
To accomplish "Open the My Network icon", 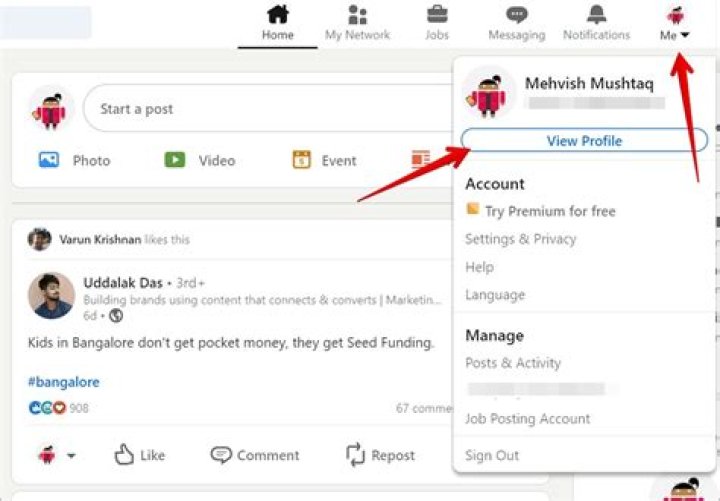I will (x=357, y=15).
